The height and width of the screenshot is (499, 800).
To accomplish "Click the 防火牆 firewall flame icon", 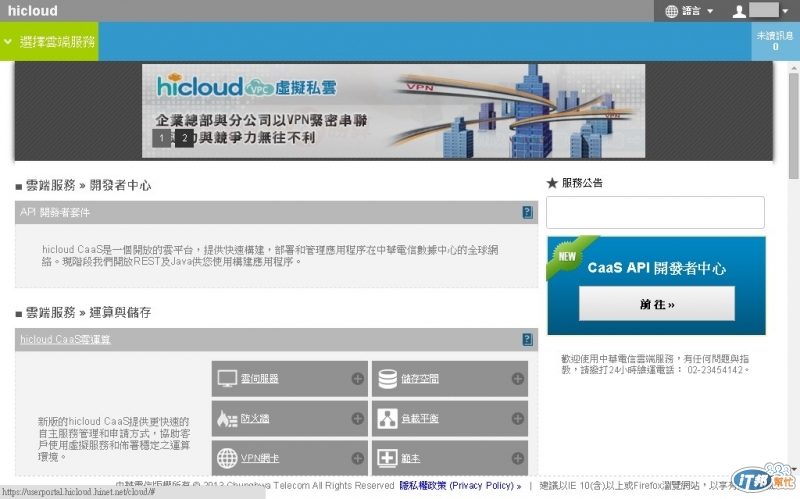I will click(227, 418).
